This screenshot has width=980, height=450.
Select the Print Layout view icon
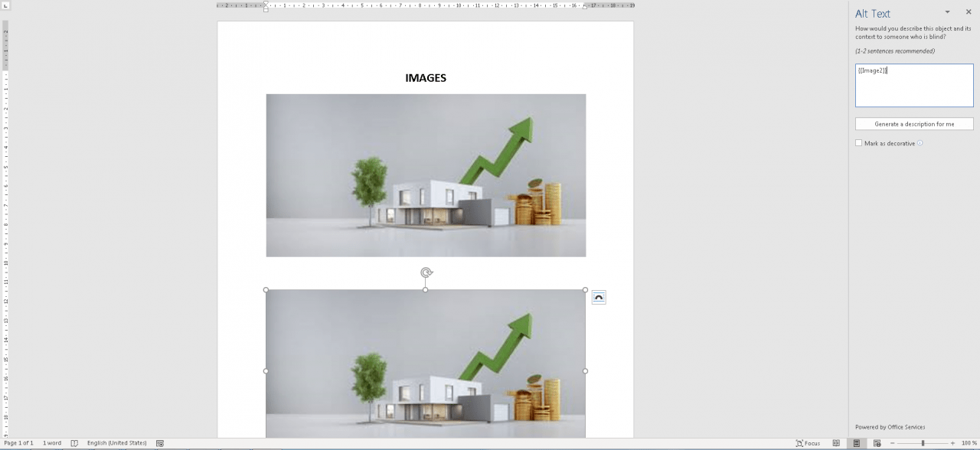click(856, 443)
